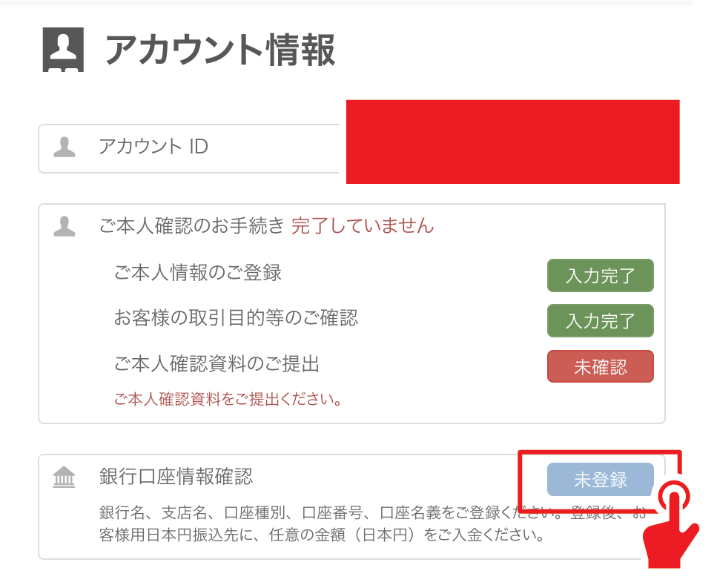714x588 pixels.
Task: Click the アカウント情報 page title
Action: click(x=220, y=50)
